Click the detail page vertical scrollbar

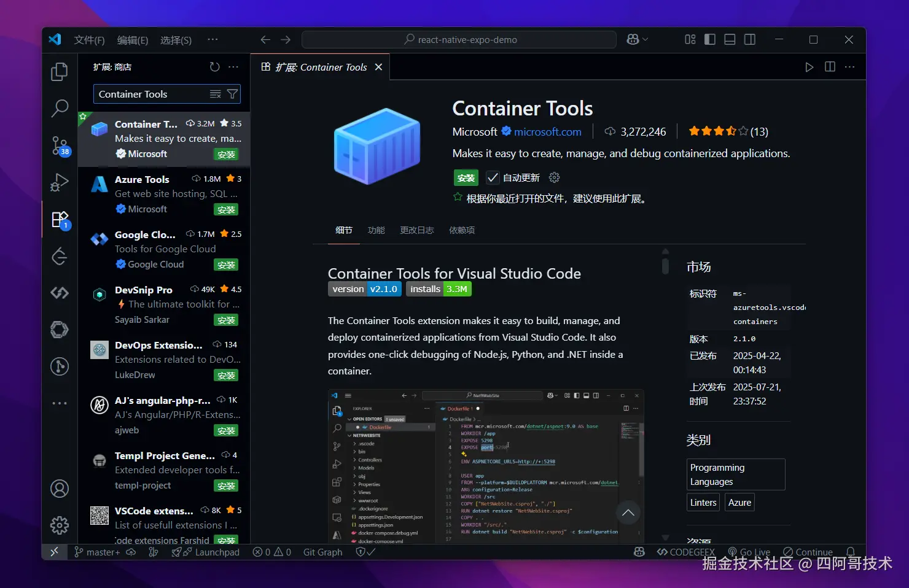665,266
